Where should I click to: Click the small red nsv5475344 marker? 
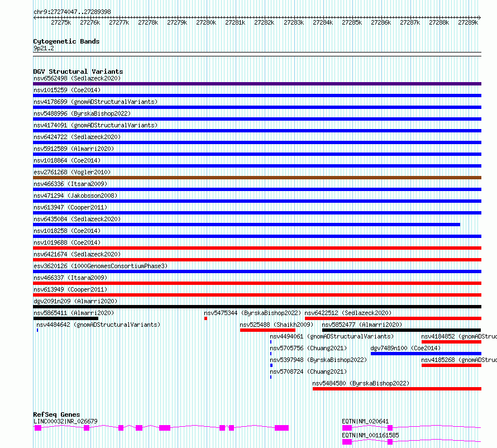206,318
